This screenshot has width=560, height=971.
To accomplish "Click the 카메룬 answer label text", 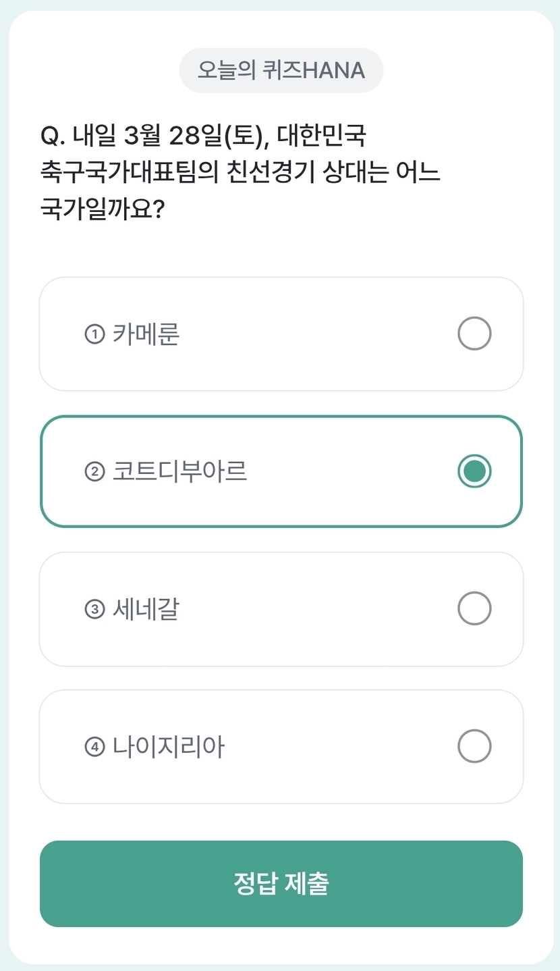I will click(146, 334).
